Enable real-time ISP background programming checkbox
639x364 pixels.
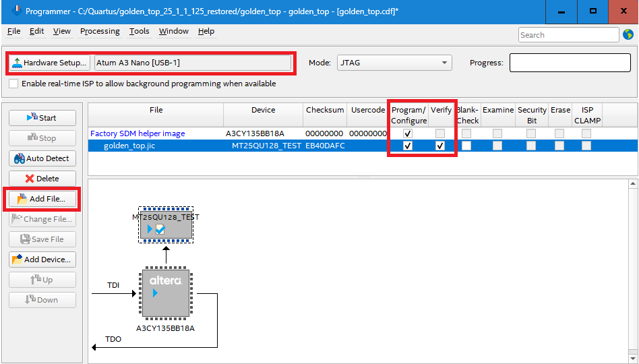click(x=13, y=84)
